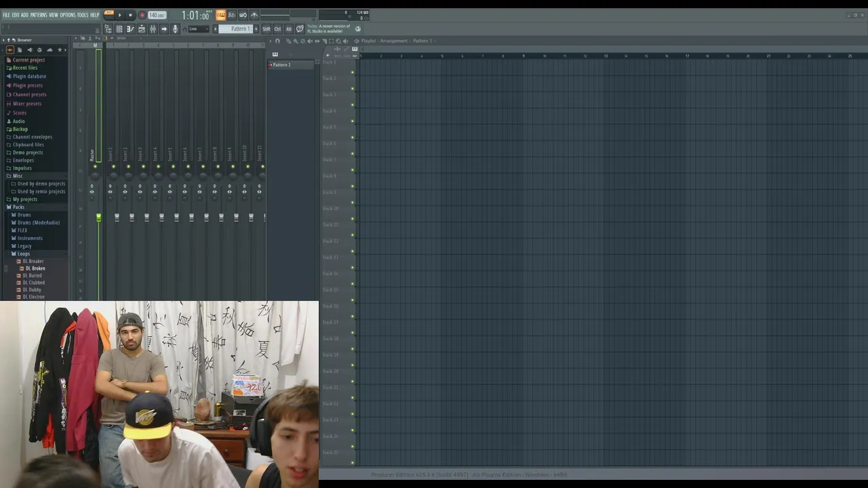
Task: Toggle Track 1 mute LED in playlist
Action: click(x=353, y=73)
